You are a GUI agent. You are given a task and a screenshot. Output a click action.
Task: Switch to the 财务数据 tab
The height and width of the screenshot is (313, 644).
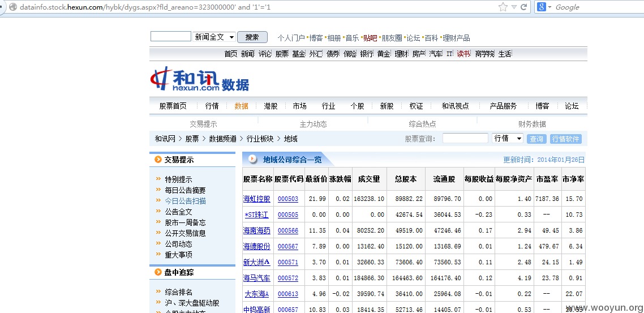pyautogui.click(x=533, y=124)
